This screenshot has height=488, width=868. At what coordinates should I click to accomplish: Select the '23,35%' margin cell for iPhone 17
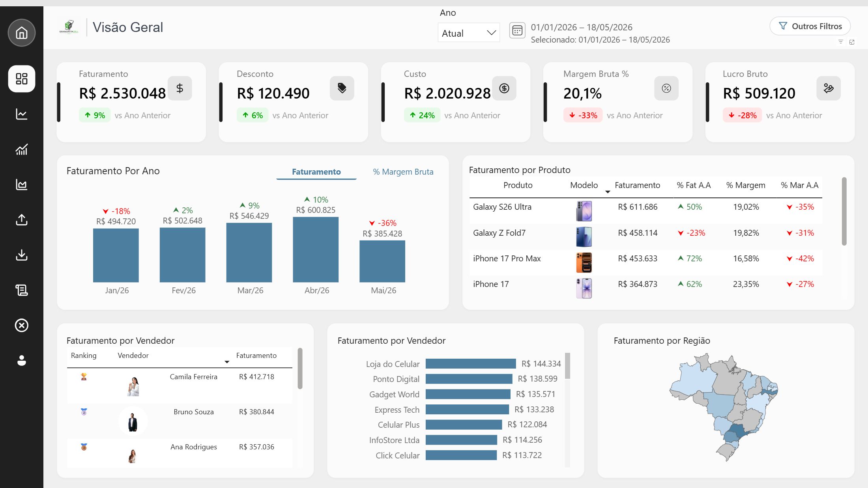746,284
